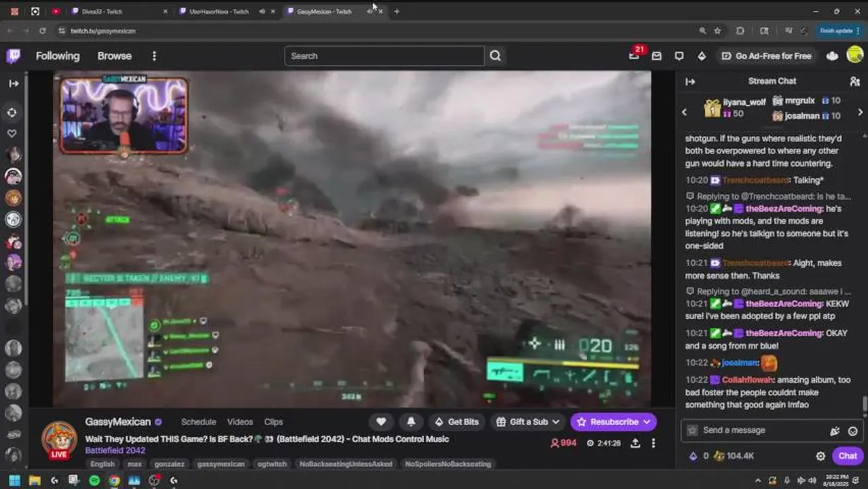Focus the Twitch search box
The width and height of the screenshot is (868, 489).
coord(384,56)
